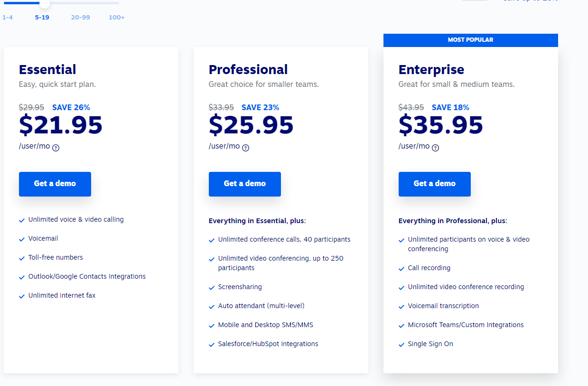
Task: Click the Enterprise plan heading
Action: 431,69
